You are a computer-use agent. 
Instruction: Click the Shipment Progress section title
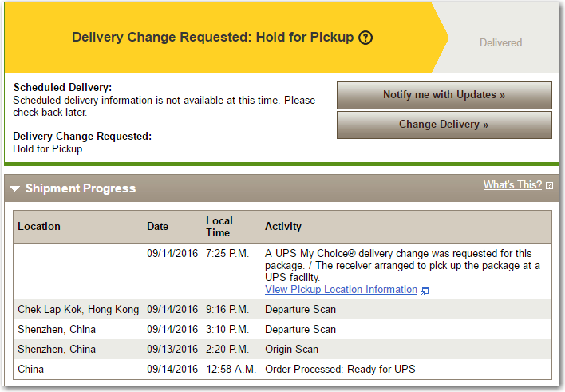(81, 188)
